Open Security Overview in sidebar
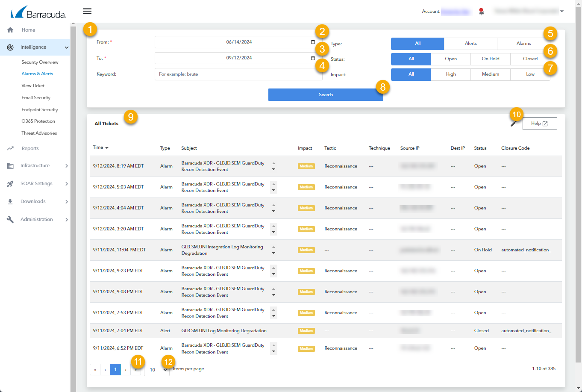The image size is (582, 392). coord(40,62)
